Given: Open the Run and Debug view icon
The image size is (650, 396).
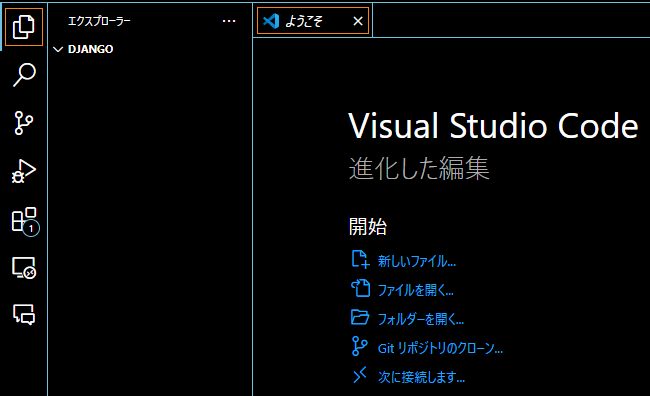Looking at the screenshot, I should click(x=24, y=171).
